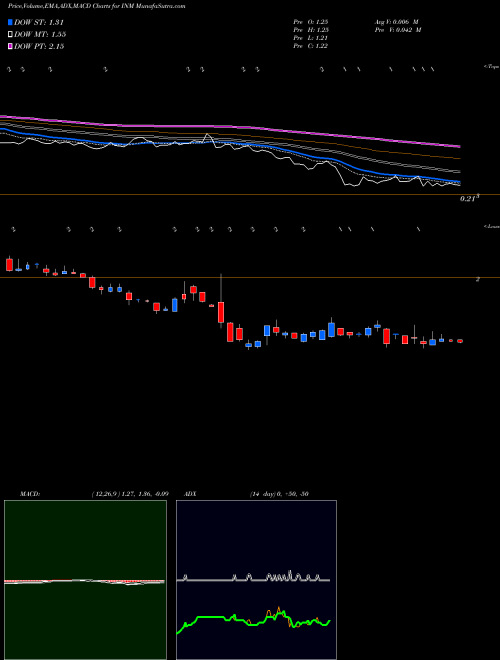
Task: Select the 'DOW ST: 1.31' legend label
Action: (x=39, y=22)
